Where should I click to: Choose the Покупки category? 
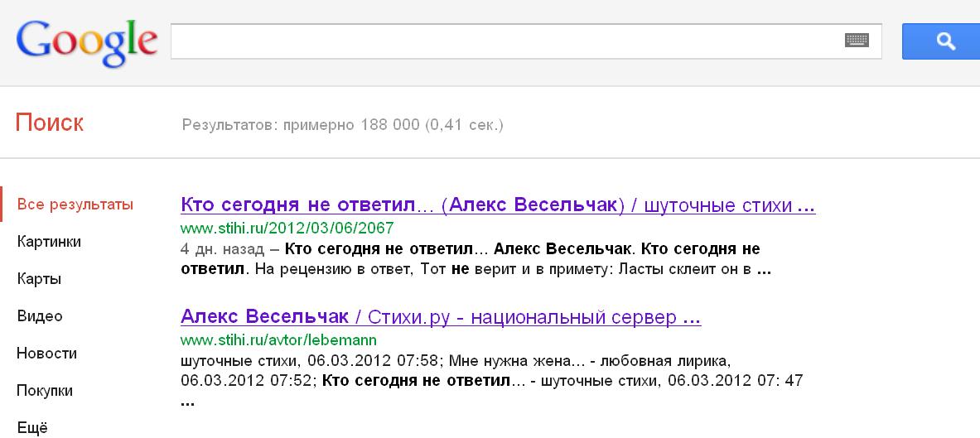pyautogui.click(x=45, y=391)
